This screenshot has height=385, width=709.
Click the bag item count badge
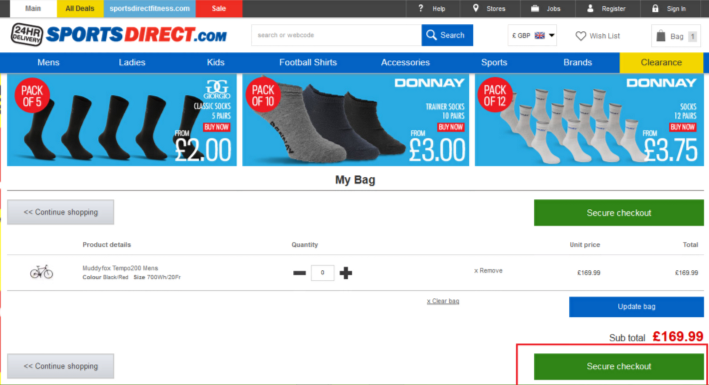692,36
